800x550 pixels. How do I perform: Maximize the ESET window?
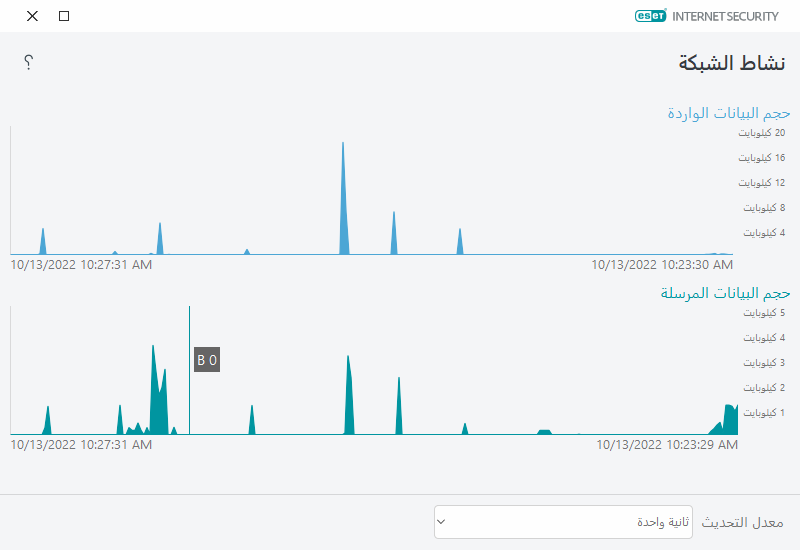pyautogui.click(x=64, y=16)
